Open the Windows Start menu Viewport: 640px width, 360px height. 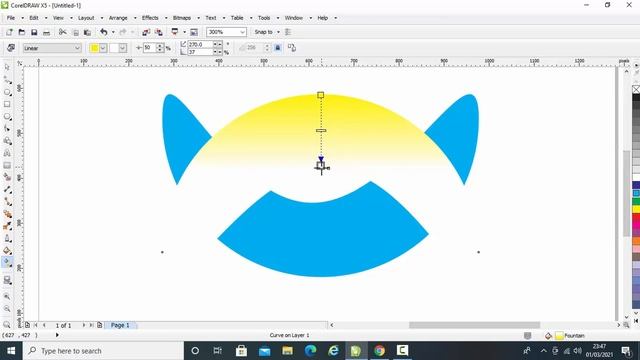11,351
